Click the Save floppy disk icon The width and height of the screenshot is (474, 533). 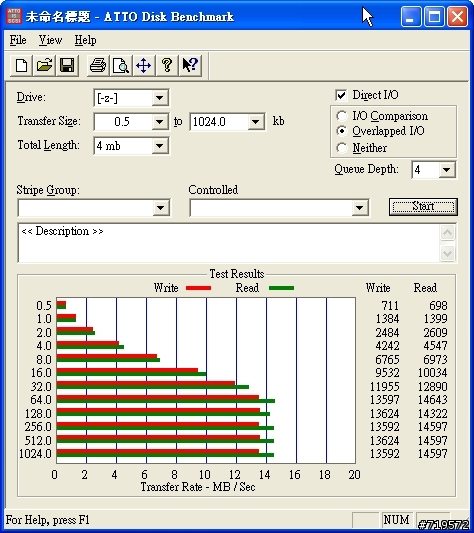(x=67, y=65)
